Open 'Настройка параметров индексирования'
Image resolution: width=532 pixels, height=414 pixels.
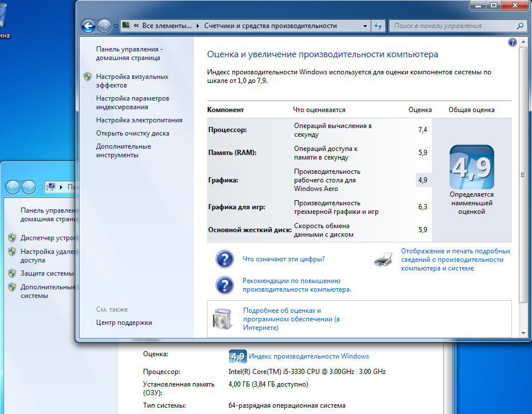(132, 103)
